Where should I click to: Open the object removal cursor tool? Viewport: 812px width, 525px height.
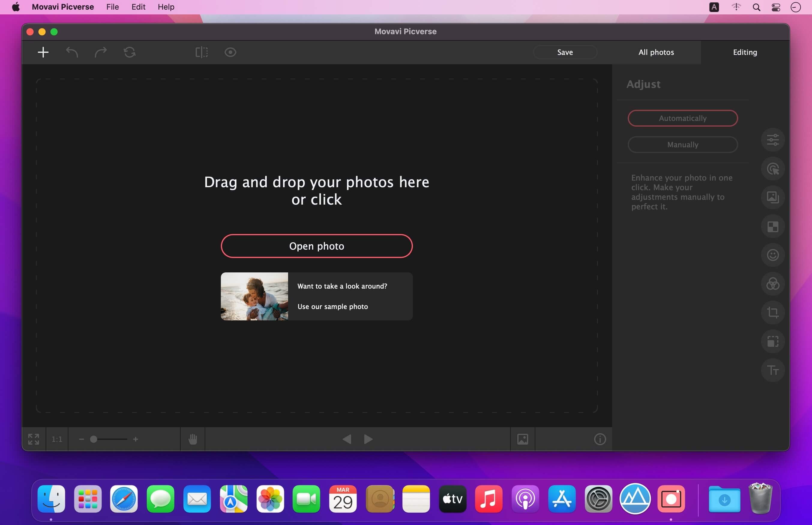point(773,168)
